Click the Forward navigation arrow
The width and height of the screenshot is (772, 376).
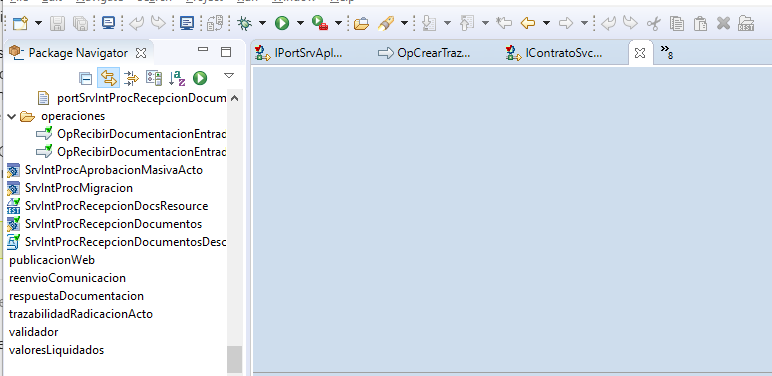click(566, 23)
